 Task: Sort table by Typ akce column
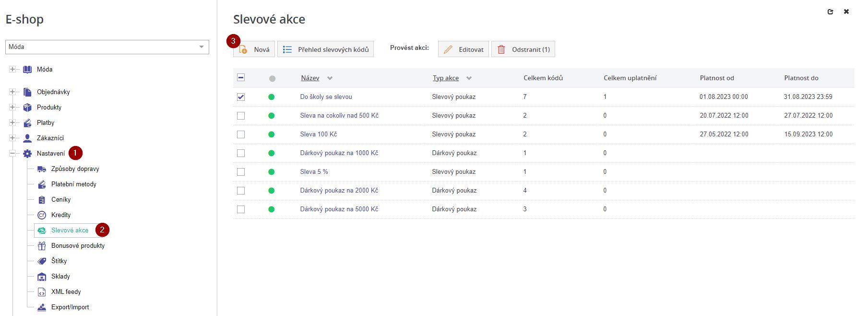pos(446,78)
